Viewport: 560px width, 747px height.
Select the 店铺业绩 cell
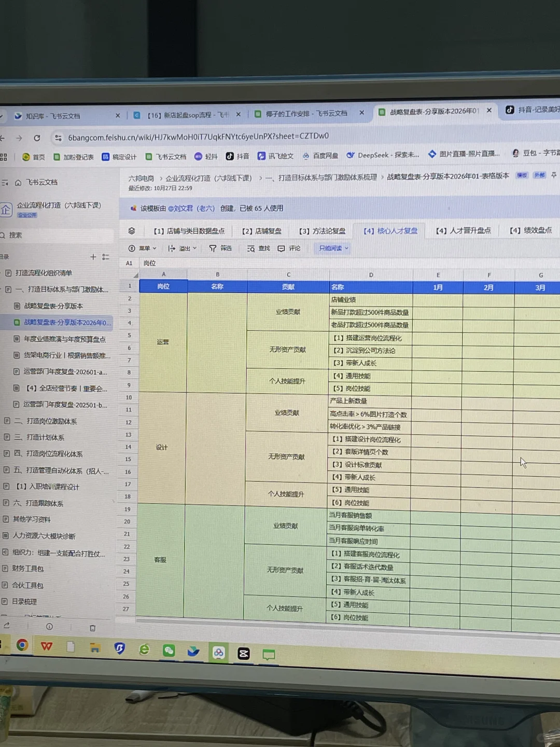coord(371,300)
